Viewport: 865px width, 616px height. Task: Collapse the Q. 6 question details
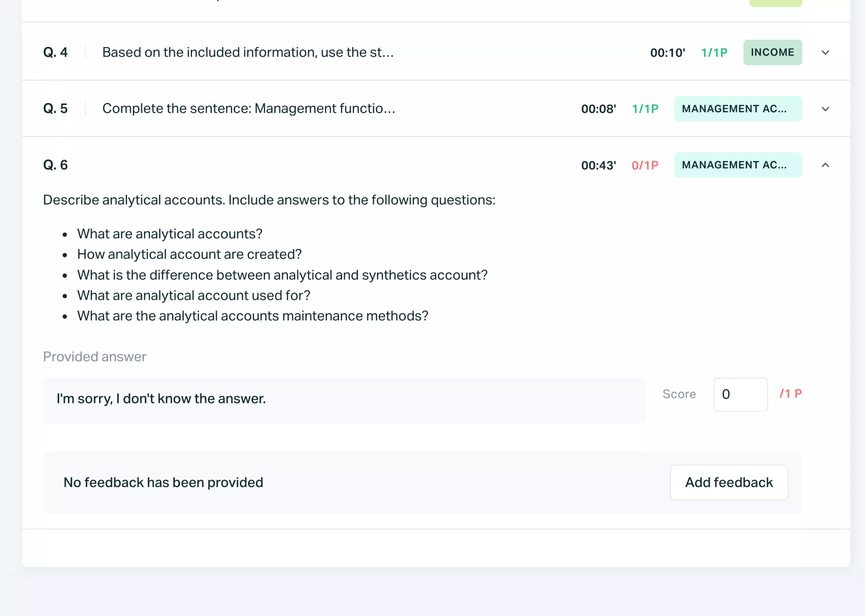coord(825,165)
